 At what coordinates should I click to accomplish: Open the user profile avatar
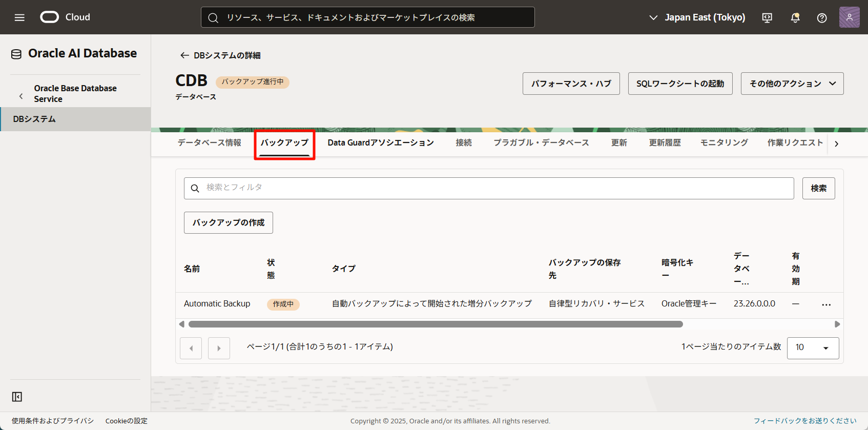[x=849, y=17]
